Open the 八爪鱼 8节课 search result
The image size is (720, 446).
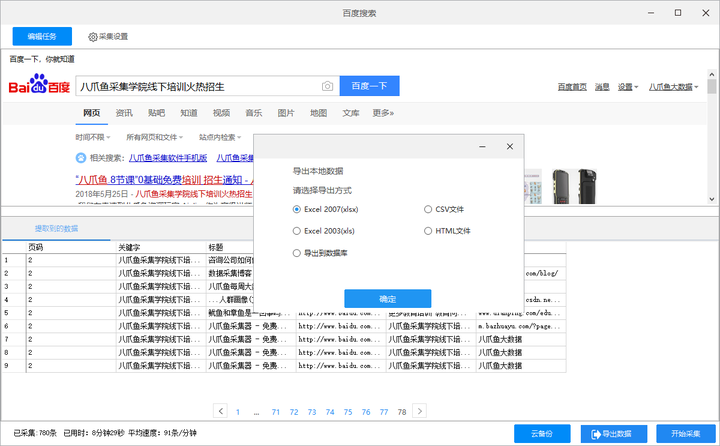[x=164, y=180]
